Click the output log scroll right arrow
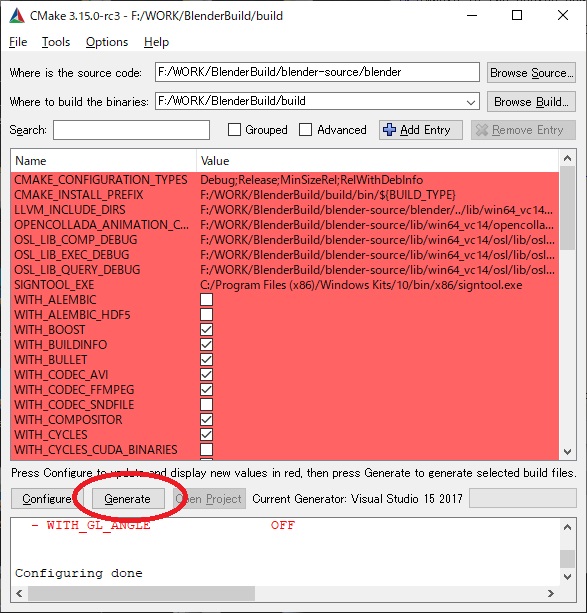Image resolution: width=587 pixels, height=613 pixels. click(x=551, y=593)
